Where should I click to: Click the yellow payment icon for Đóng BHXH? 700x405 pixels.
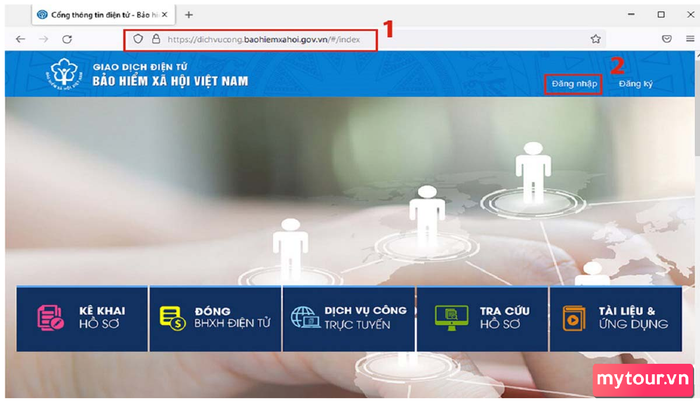point(172,318)
